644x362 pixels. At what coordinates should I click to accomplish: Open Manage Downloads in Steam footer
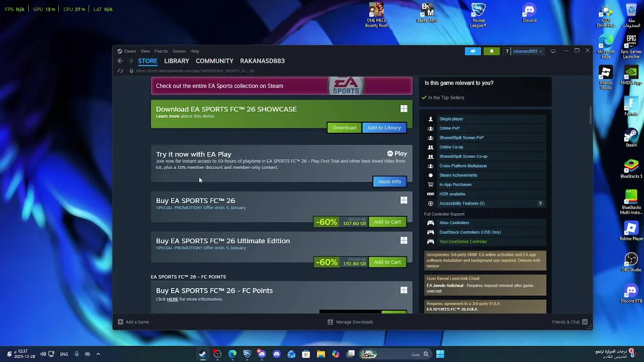click(351, 322)
